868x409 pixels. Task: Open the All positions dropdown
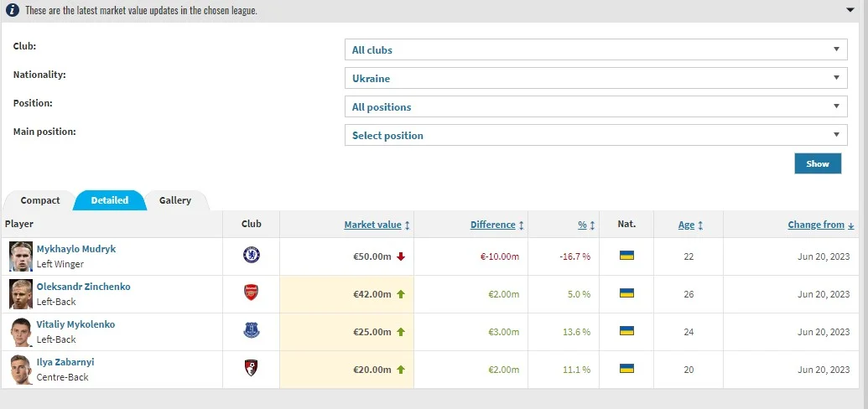(595, 107)
